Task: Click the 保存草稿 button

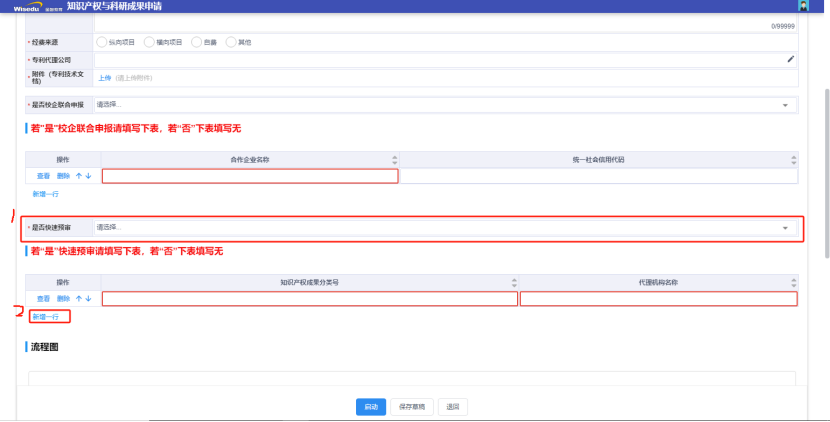Action: click(412, 407)
